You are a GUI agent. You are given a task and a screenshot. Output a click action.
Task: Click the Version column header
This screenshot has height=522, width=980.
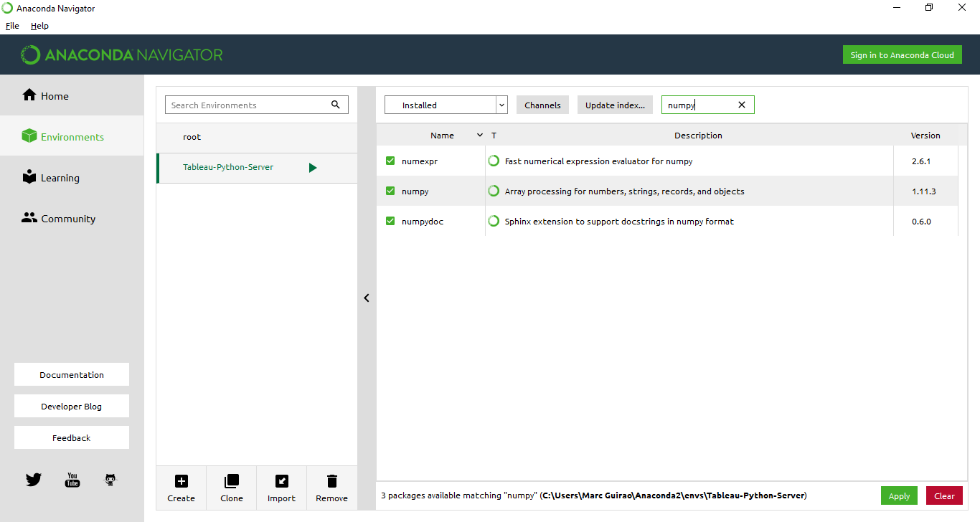click(x=925, y=135)
